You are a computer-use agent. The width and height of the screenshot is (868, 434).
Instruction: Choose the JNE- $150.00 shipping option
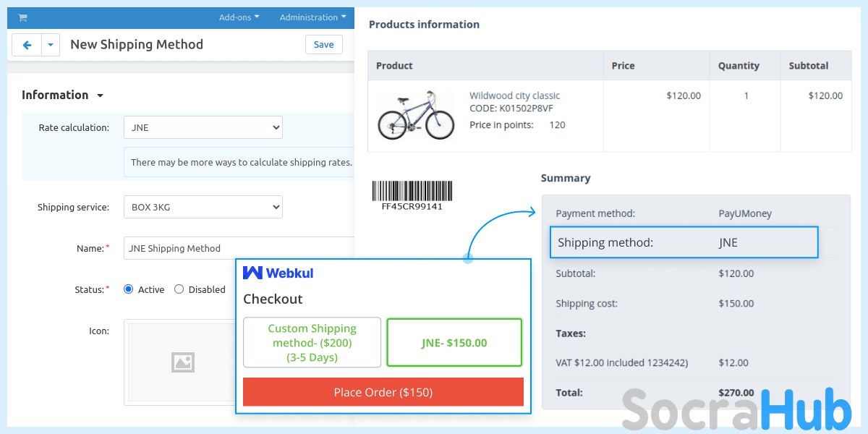454,343
